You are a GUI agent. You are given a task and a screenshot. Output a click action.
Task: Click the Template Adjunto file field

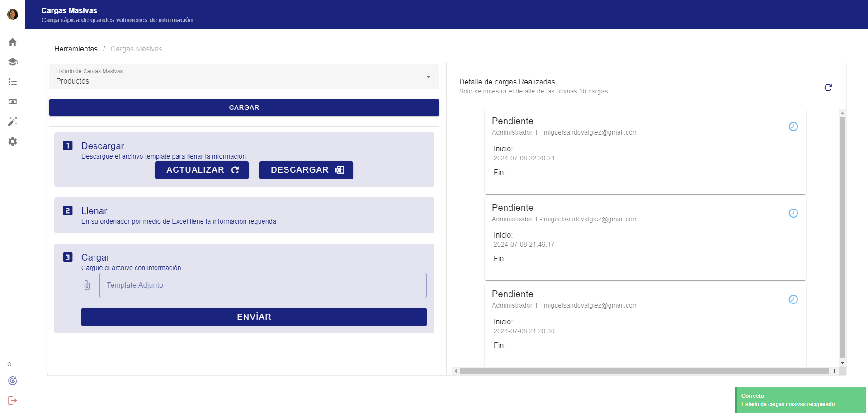[x=263, y=285]
